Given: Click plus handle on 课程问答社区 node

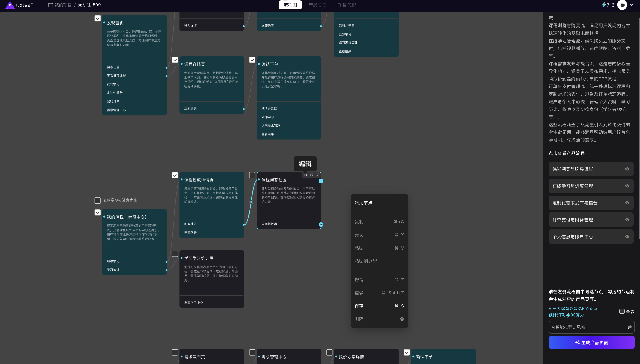Looking at the screenshot, I should (x=321, y=181).
